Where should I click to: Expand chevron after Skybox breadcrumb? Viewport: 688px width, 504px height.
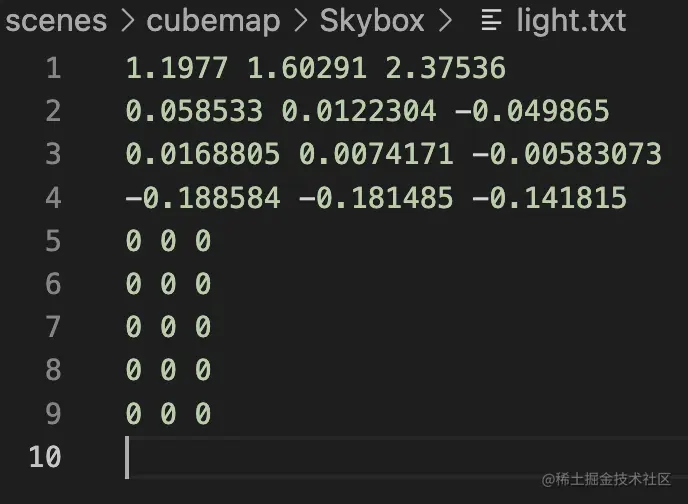(x=445, y=21)
